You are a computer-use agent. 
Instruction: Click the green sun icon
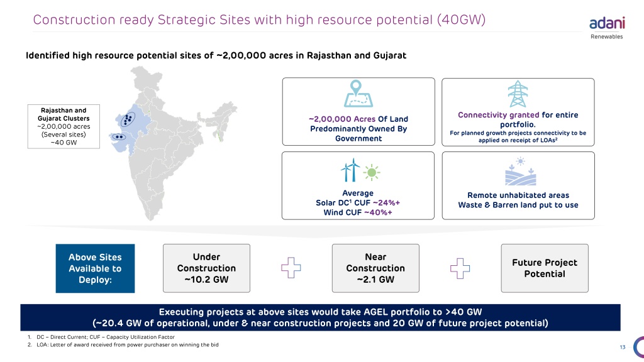pyautogui.click(x=372, y=172)
